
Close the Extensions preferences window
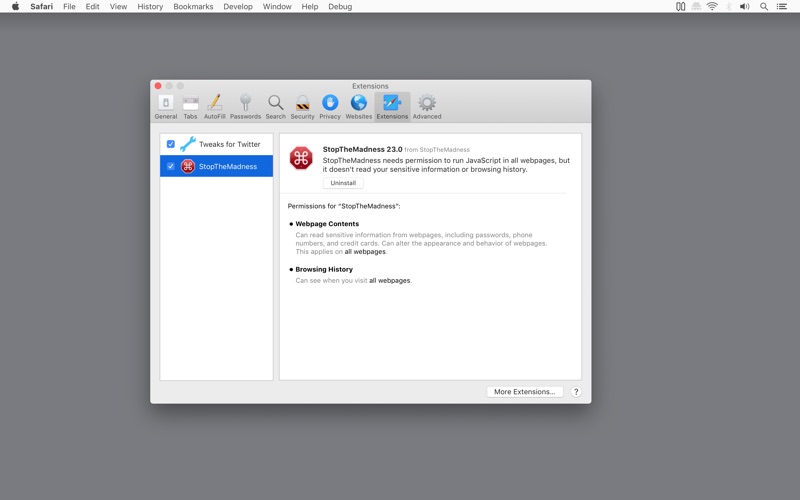pos(158,86)
